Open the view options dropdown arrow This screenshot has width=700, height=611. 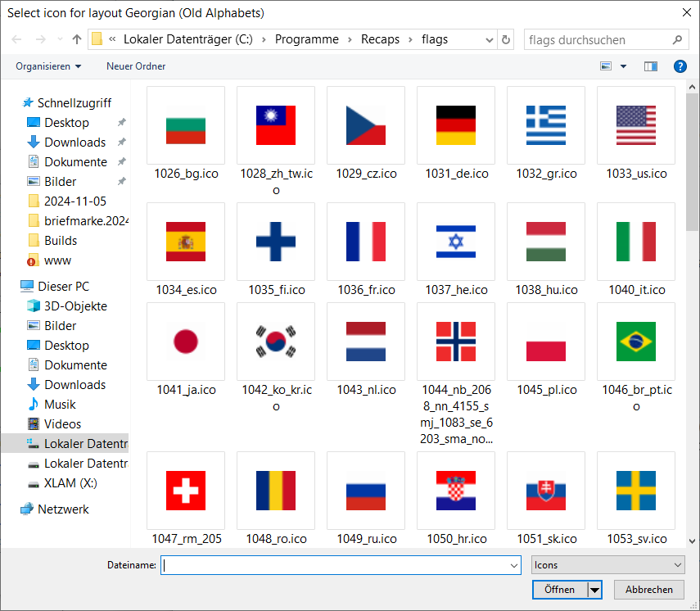(x=623, y=66)
